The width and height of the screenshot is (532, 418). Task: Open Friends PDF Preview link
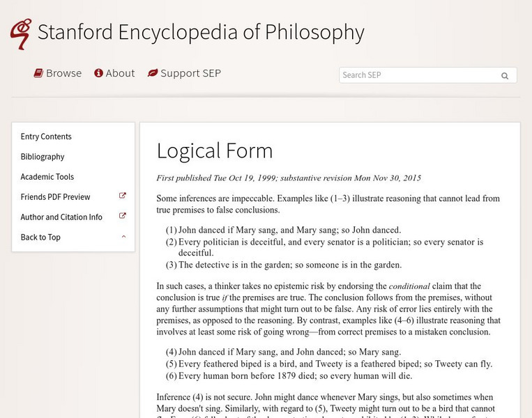[x=55, y=197]
